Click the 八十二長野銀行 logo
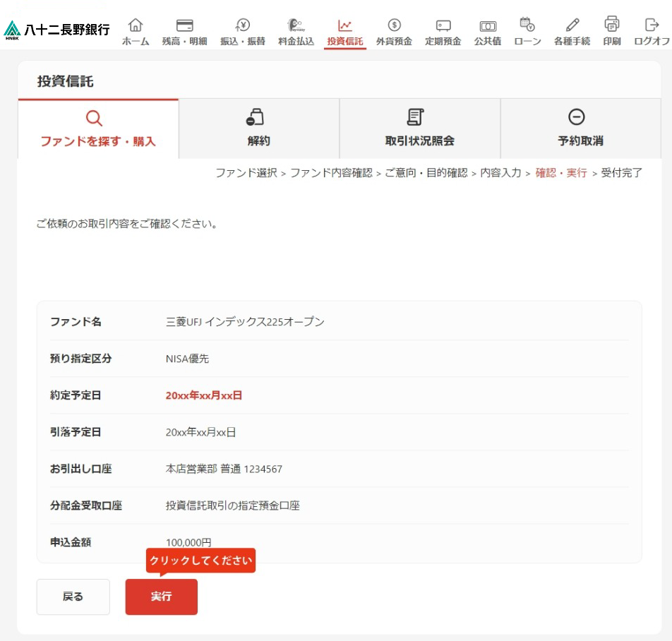Screen dimensions: 672x641 coord(57,30)
